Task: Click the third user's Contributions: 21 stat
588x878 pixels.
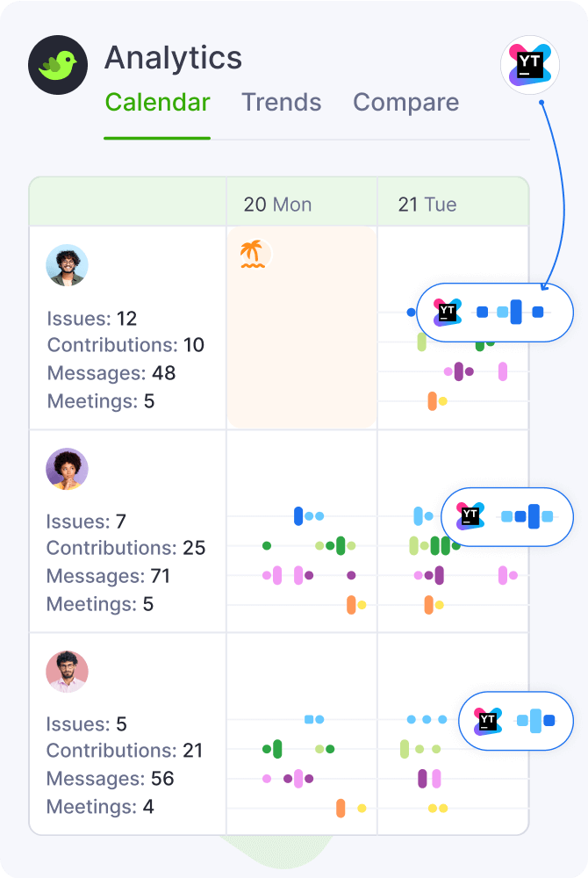Action: [125, 751]
